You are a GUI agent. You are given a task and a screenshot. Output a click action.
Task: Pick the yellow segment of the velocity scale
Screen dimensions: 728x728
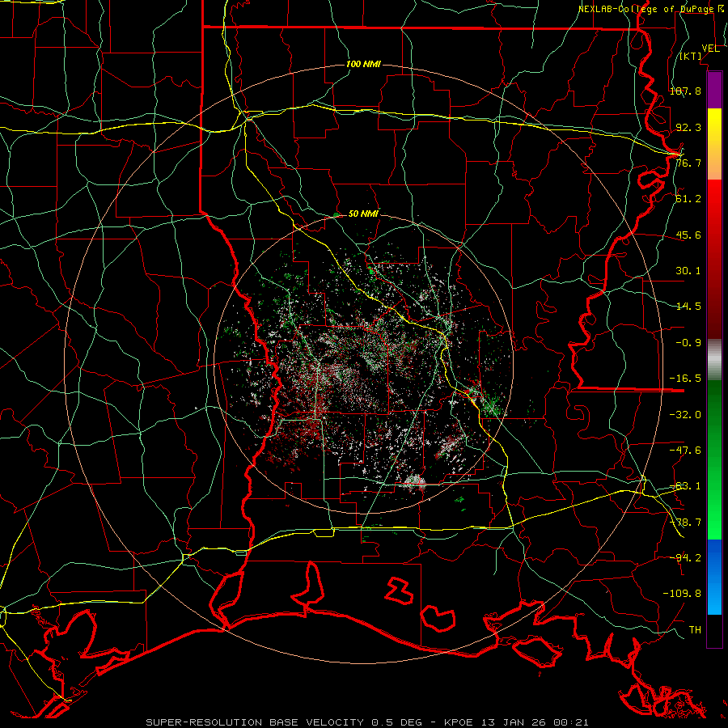click(x=714, y=128)
